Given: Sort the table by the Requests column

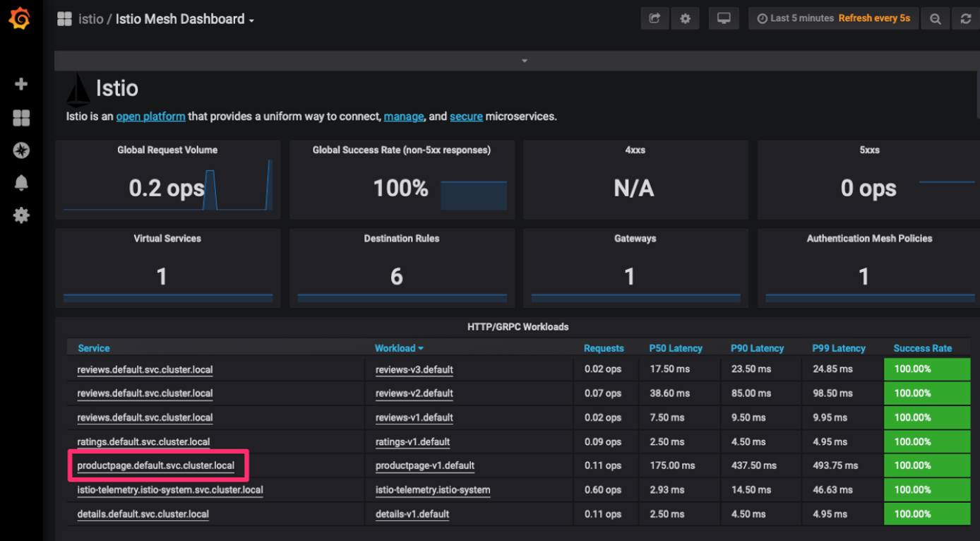Looking at the screenshot, I should point(604,347).
